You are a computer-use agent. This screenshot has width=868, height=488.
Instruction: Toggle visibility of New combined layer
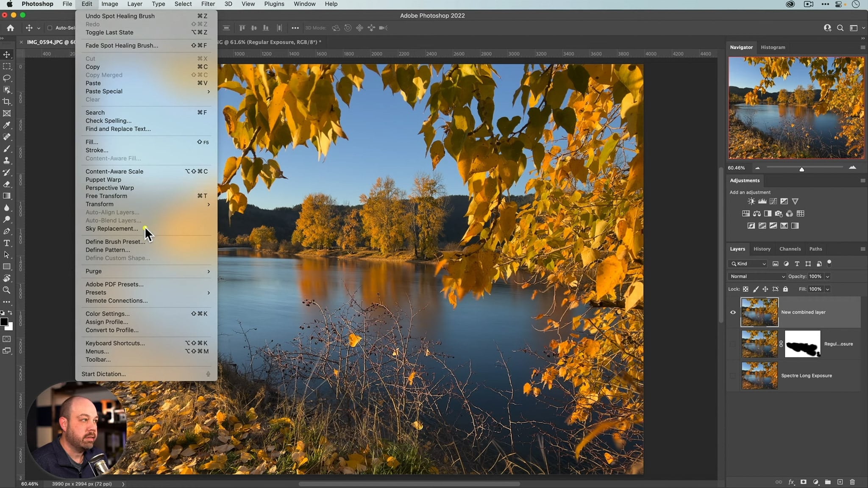(732, 312)
